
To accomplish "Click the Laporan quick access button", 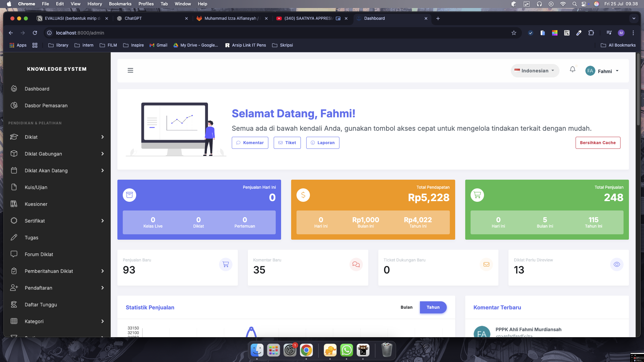I will tap(322, 143).
